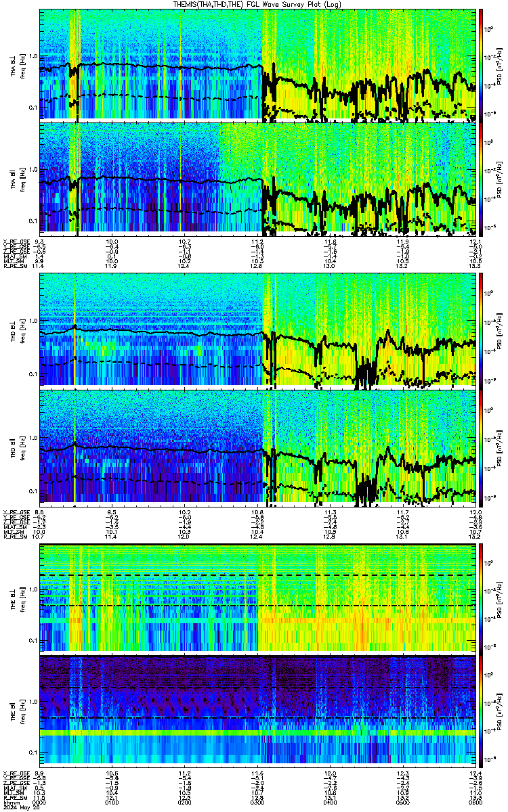508x812 pixels.
Task: Click the color bar beside THA B-parallel panel
Action: coord(481,179)
